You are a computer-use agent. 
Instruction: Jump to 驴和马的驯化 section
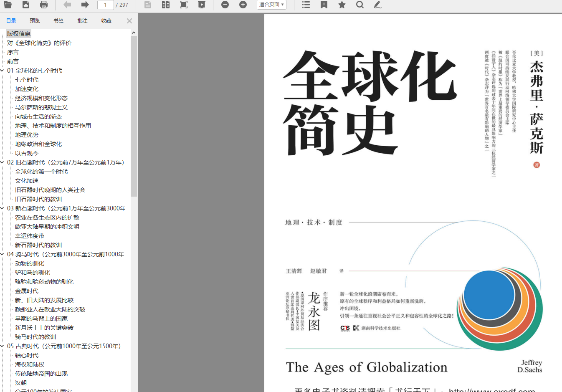(33, 273)
